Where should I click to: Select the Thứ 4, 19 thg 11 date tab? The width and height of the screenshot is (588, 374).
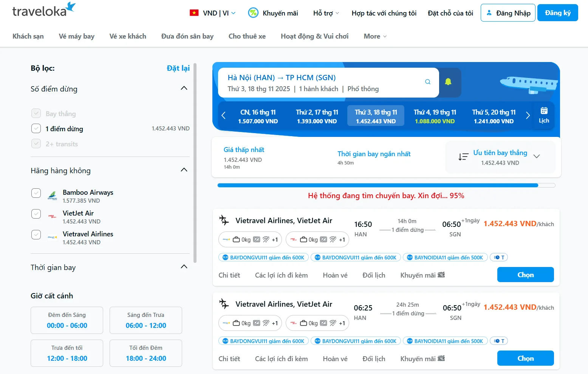click(435, 116)
